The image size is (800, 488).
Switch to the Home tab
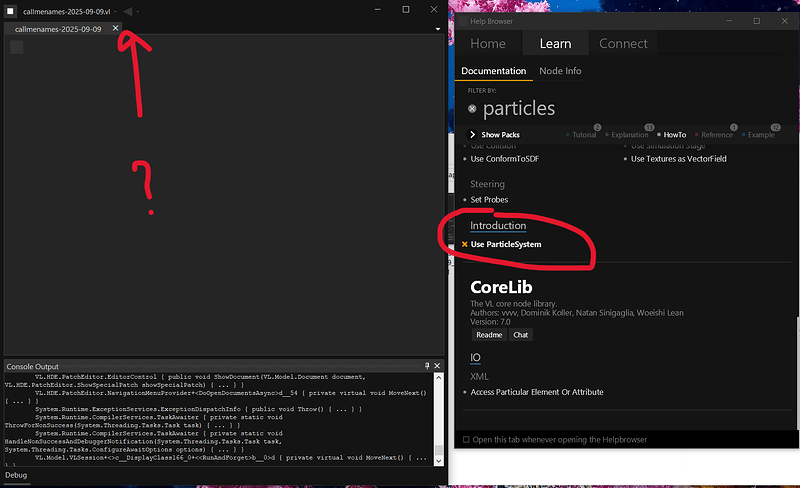point(488,43)
